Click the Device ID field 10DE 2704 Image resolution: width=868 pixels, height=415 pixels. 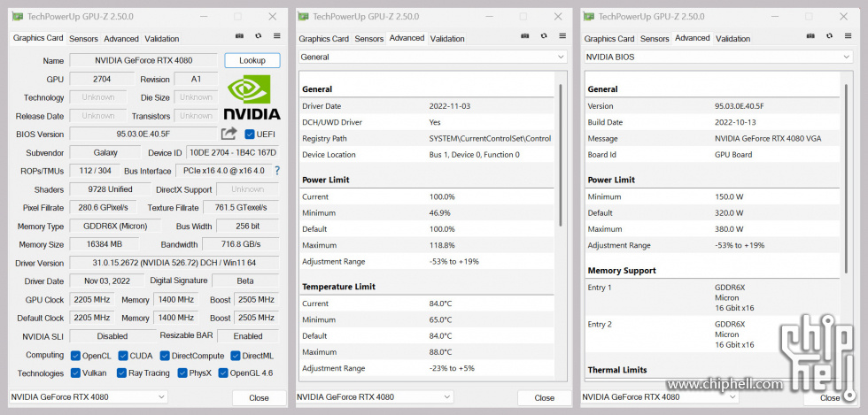click(232, 152)
